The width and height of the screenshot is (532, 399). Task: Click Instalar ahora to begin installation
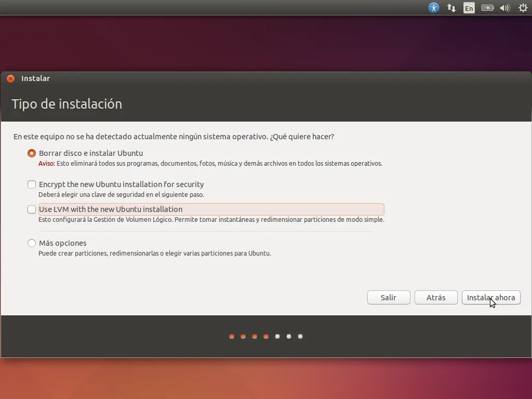491,298
